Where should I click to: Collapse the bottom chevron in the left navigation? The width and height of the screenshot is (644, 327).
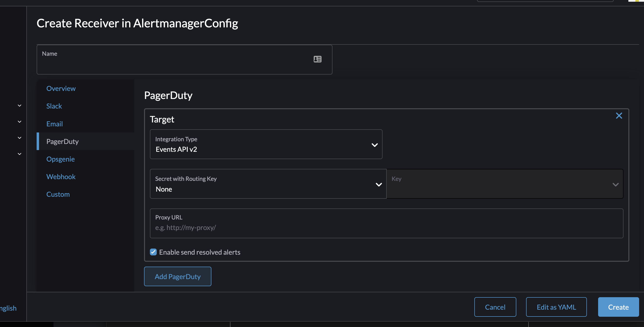tap(19, 154)
